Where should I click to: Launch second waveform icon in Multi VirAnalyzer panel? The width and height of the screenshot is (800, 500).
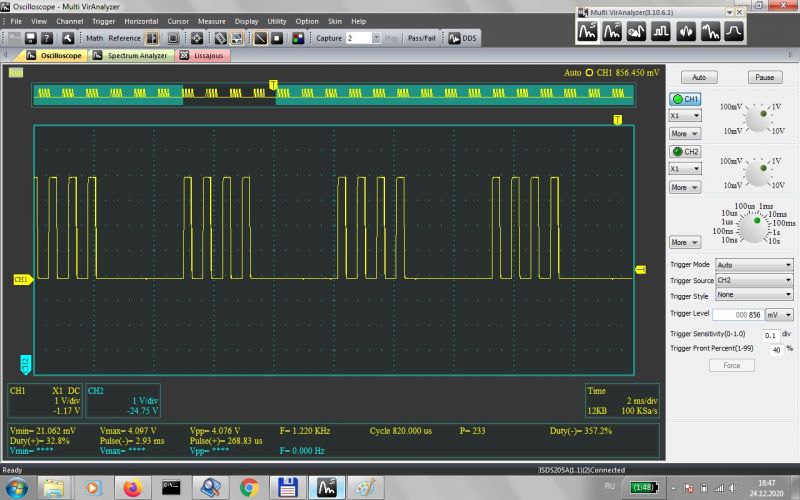[x=612, y=32]
